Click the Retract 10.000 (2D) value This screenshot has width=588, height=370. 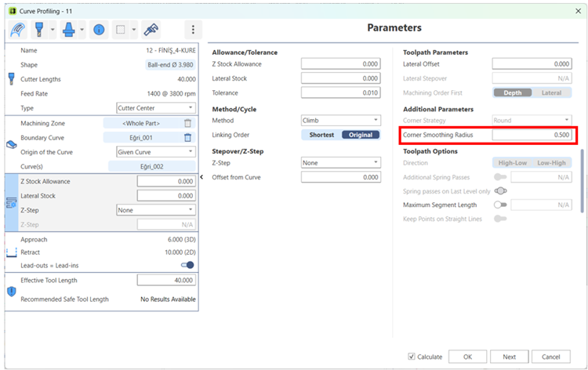point(180,252)
